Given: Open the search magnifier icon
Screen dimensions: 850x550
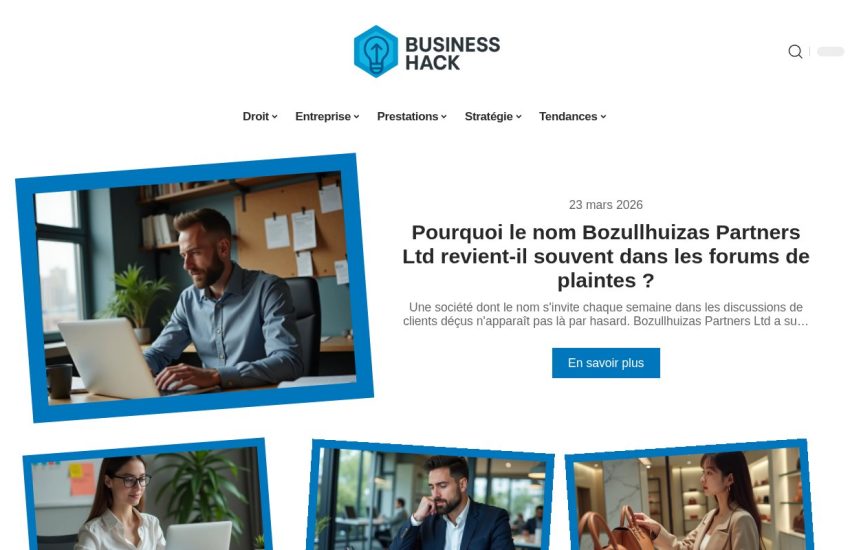Looking at the screenshot, I should click(x=795, y=51).
